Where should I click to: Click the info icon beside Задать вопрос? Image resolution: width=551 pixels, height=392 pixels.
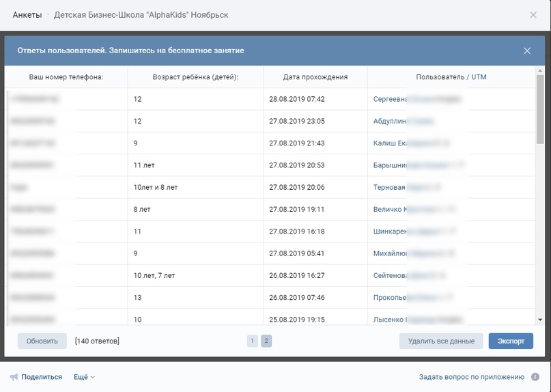pos(535,377)
